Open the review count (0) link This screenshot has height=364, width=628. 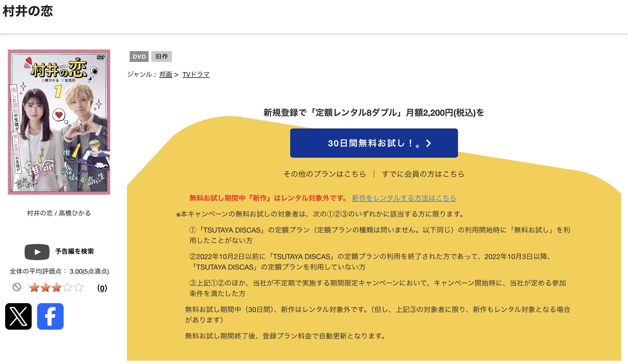(x=102, y=288)
